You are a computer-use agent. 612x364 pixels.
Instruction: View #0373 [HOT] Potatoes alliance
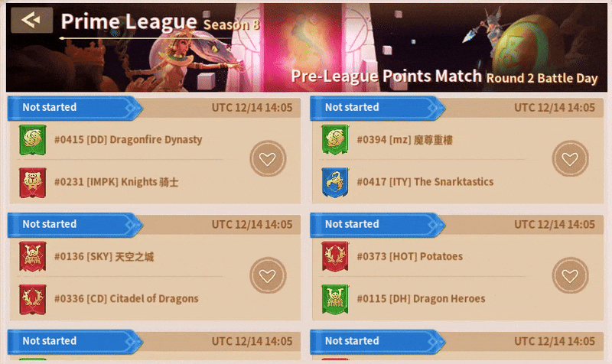point(410,256)
